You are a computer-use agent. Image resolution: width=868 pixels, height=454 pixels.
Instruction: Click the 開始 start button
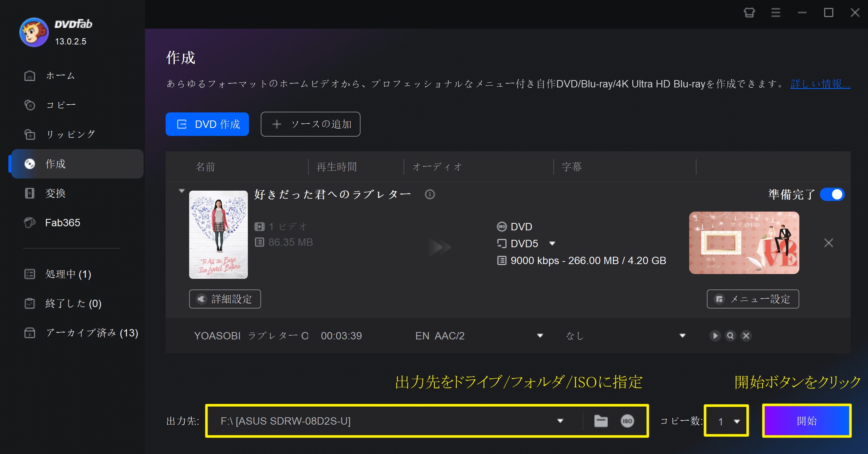807,421
